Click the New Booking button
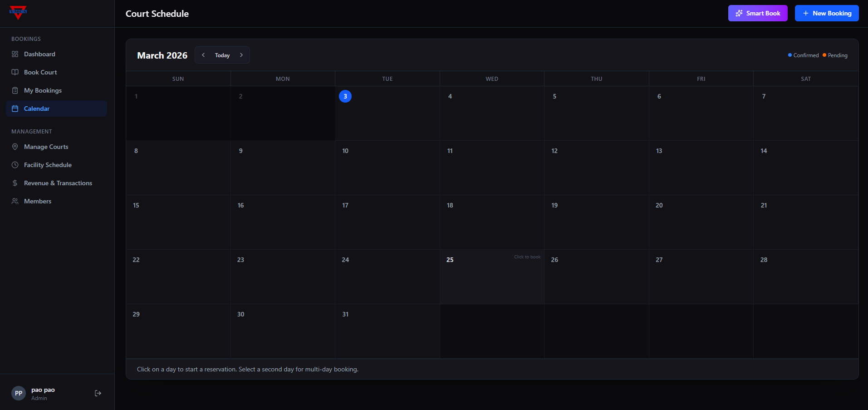This screenshot has width=868, height=410. coord(827,13)
